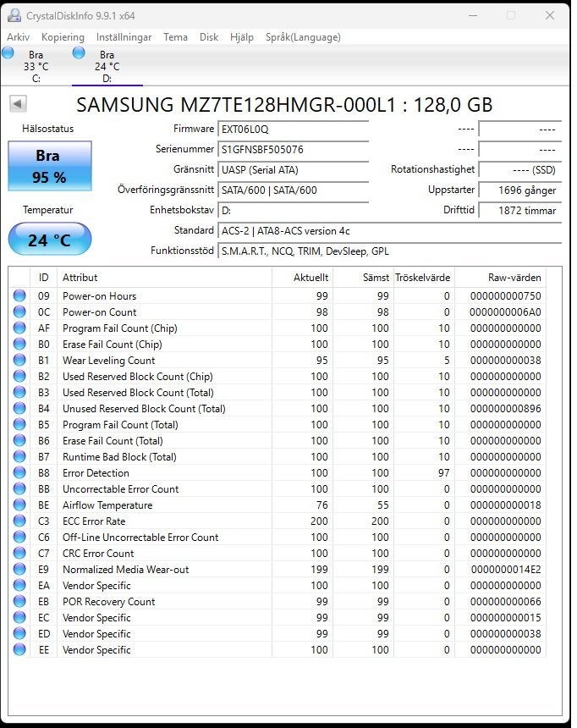Select the Airflow Temperature attribute text
577x728 pixels.
point(107,505)
